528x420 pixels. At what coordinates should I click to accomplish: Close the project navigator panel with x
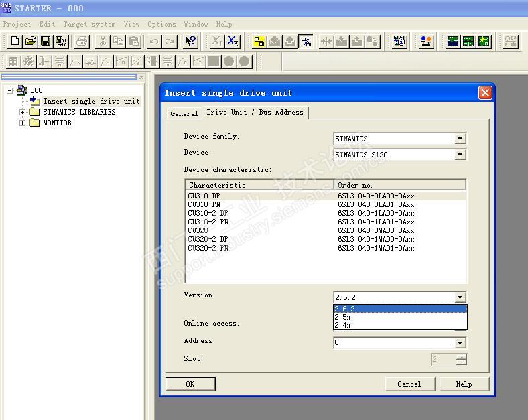[141, 78]
